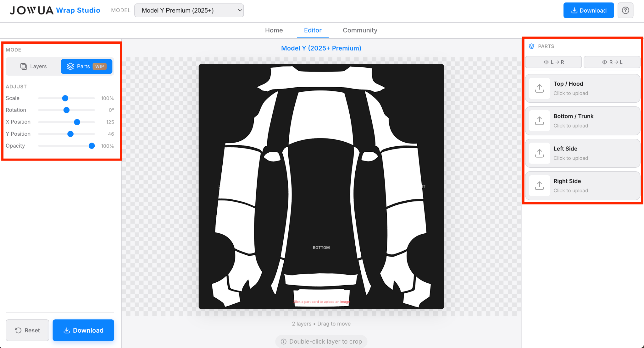Click the Bottom area of the wrap template canvas

point(321,247)
